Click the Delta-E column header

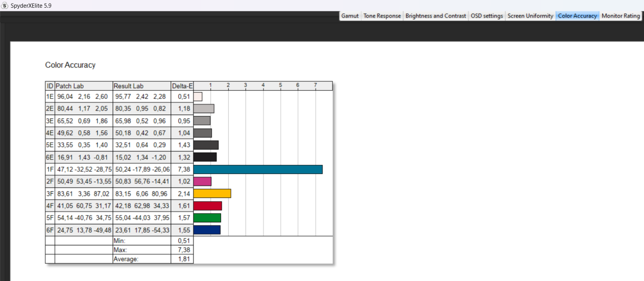tap(182, 86)
